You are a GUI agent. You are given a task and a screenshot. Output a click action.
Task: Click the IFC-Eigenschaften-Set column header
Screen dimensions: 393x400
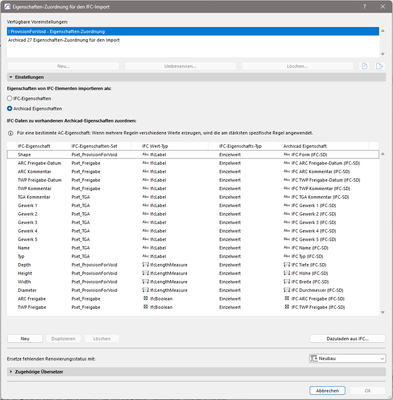101,146
